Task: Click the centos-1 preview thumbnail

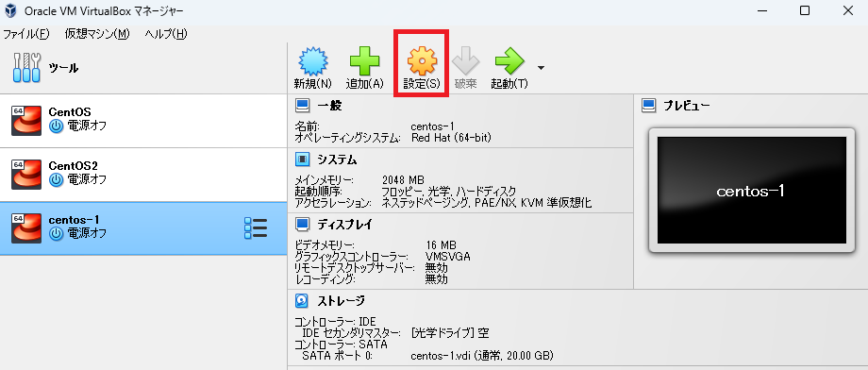Action: pyautogui.click(x=752, y=191)
